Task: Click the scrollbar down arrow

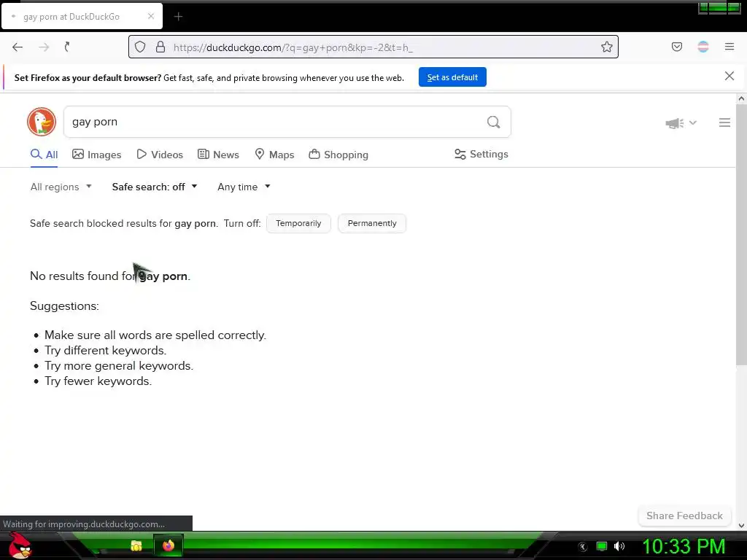Action: click(741, 526)
